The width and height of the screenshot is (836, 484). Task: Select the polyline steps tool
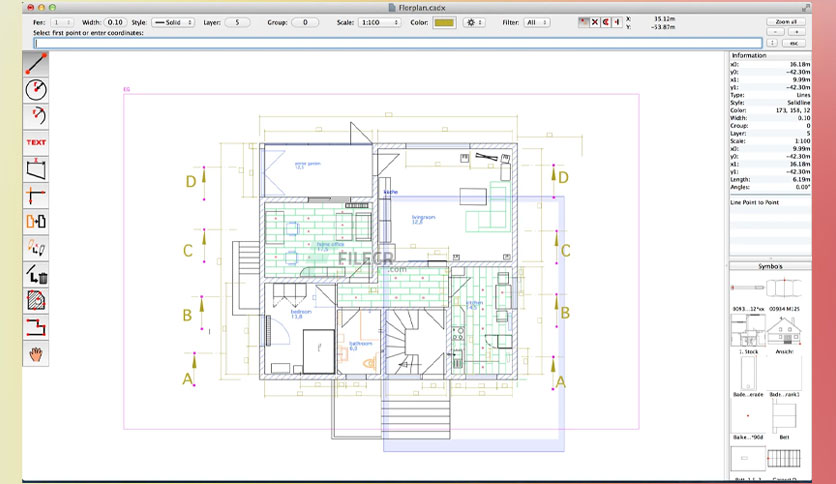[x=36, y=327]
